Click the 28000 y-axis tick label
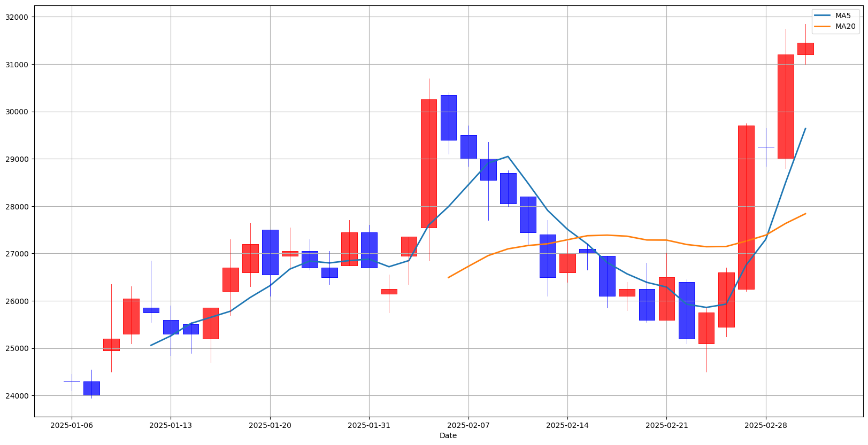The image size is (868, 445). (x=19, y=207)
